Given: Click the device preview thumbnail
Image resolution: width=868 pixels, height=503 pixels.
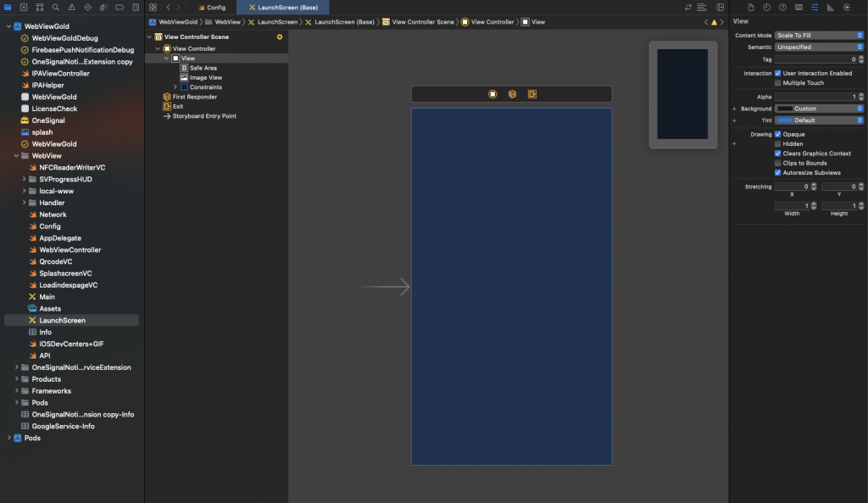Looking at the screenshot, I should click(682, 94).
